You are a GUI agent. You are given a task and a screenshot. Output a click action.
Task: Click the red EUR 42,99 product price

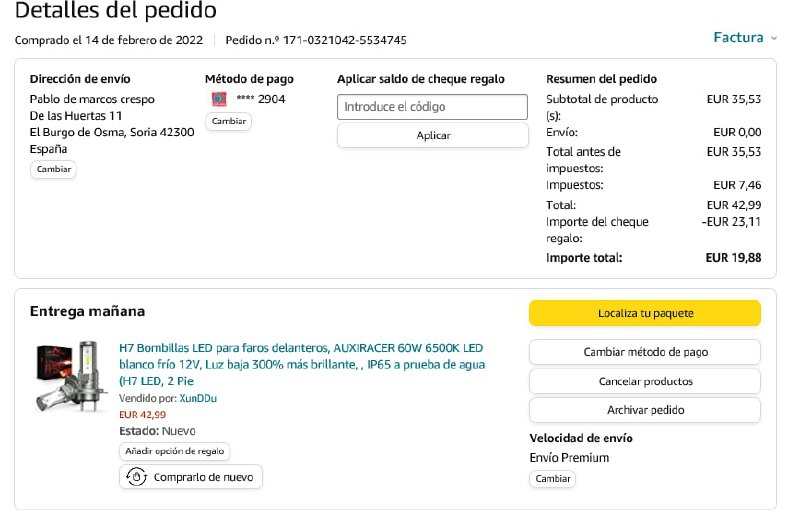(x=142, y=414)
